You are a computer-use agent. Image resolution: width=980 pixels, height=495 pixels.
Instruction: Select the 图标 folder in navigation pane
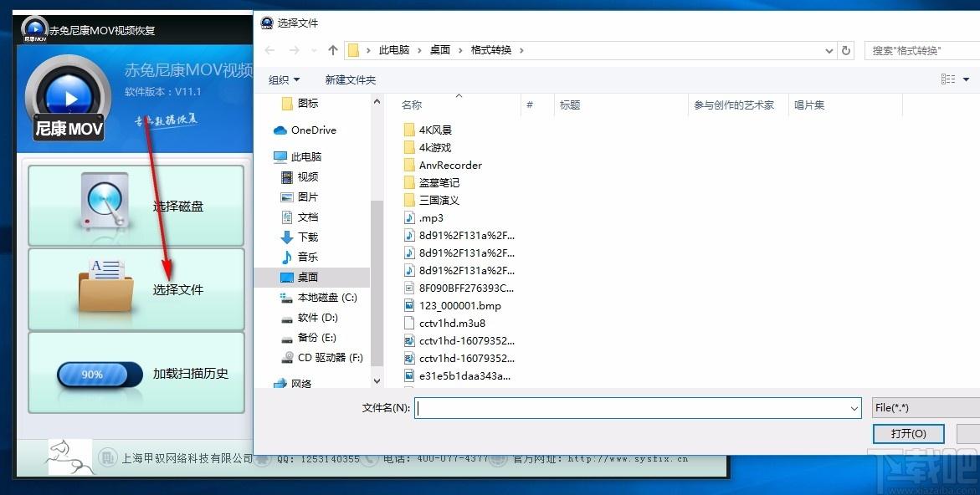(300, 103)
